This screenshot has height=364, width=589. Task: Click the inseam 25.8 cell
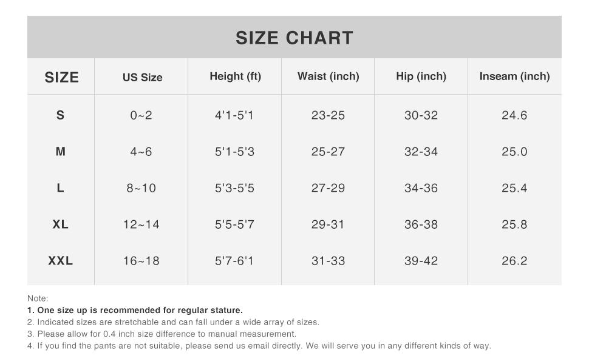tap(514, 224)
